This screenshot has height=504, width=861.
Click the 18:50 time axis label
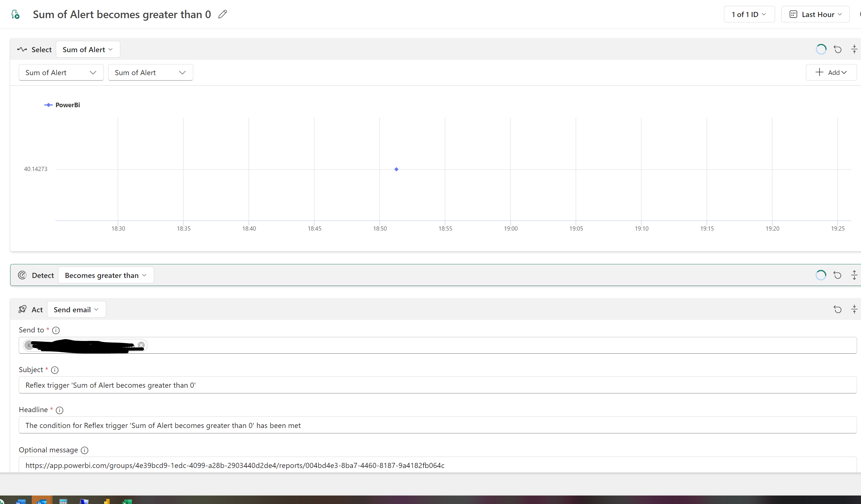tap(380, 228)
